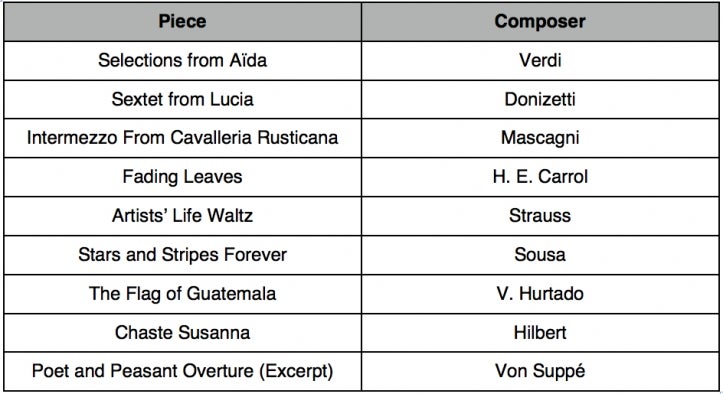The height and width of the screenshot is (394, 723).
Task: Select the Sousa cell
Action: [x=540, y=255]
